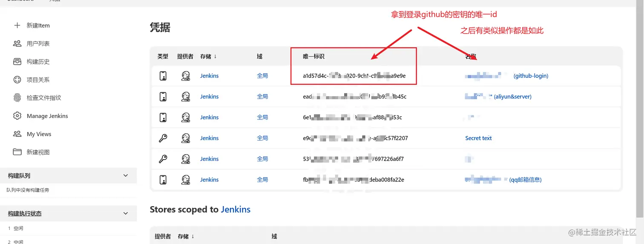Open 用户列表 in the sidebar
Viewport: 644px width, 244px height.
(38, 43)
